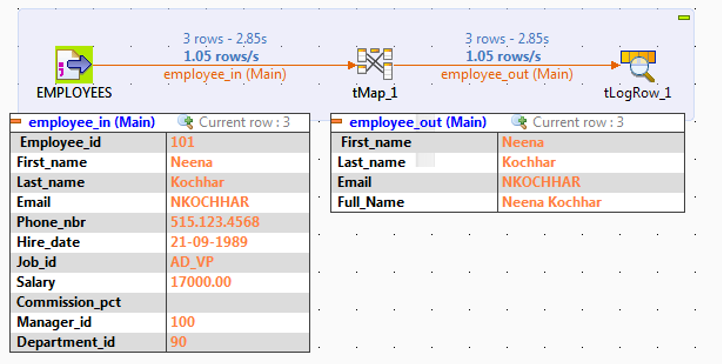Click the empty Commission_pct value cell
Screen dimensions: 722x364
(x=238, y=302)
